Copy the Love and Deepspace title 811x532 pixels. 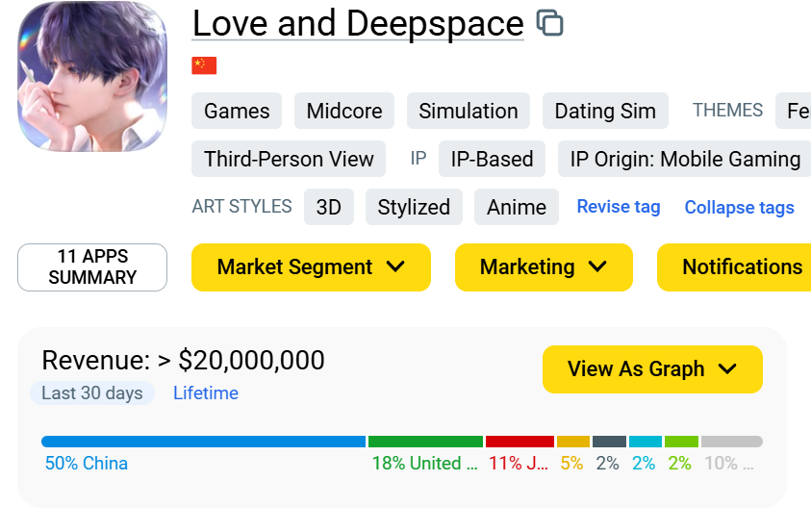(x=549, y=23)
